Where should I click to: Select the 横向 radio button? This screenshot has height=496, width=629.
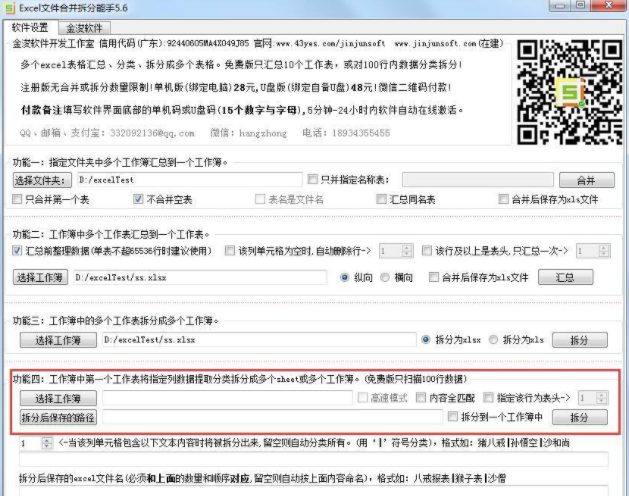pos(385,277)
